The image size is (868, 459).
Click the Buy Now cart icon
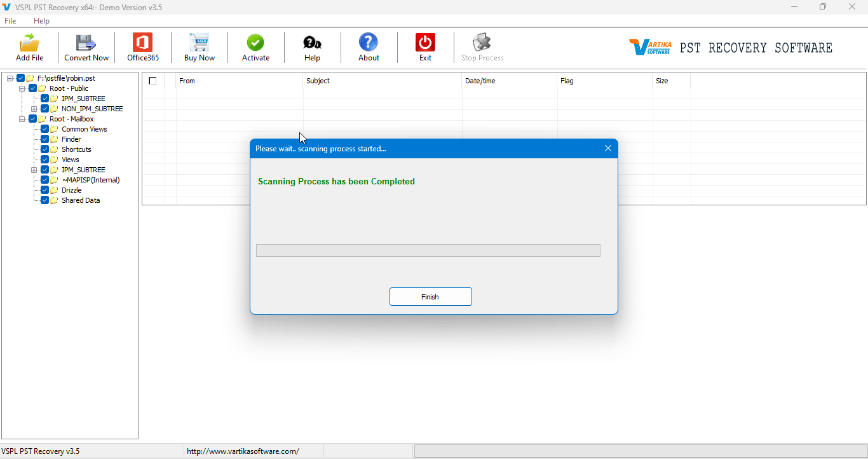[200, 43]
